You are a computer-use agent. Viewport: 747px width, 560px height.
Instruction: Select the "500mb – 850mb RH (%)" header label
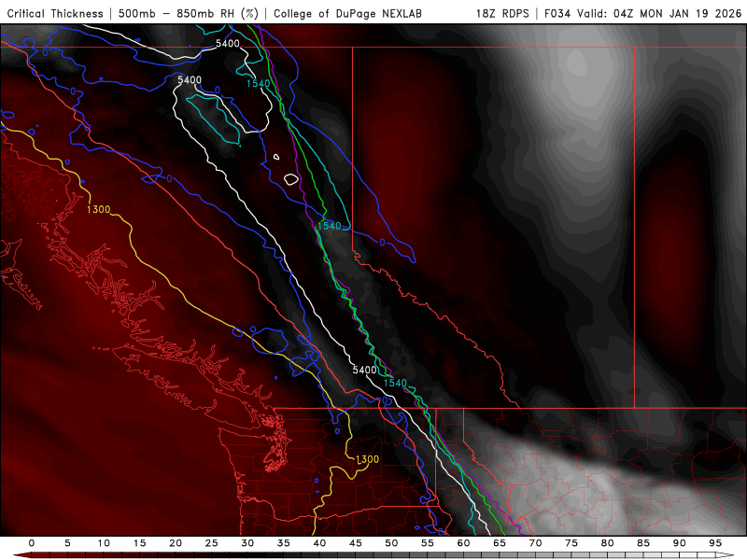[x=189, y=14]
